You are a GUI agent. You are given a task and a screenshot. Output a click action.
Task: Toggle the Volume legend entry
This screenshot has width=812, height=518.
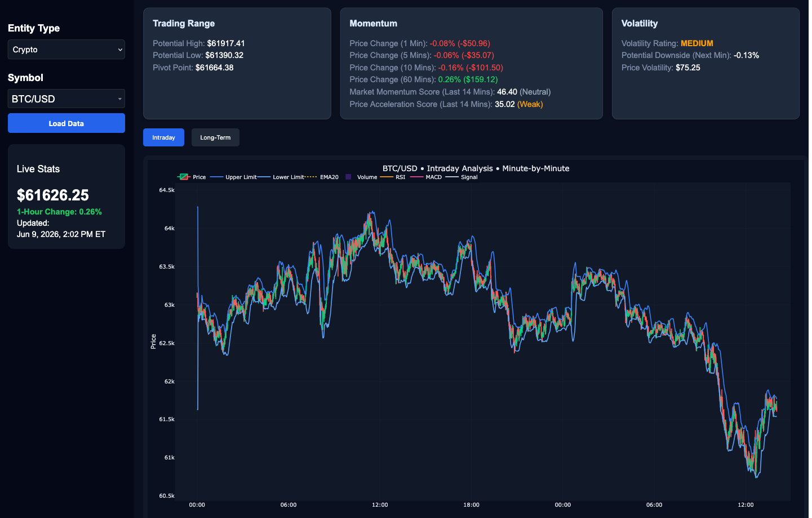361,177
